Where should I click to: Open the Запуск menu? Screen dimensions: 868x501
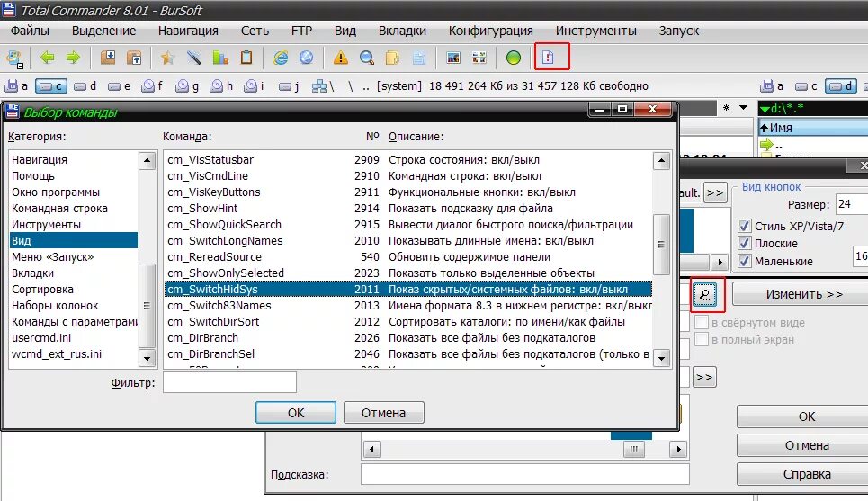pyautogui.click(x=679, y=31)
